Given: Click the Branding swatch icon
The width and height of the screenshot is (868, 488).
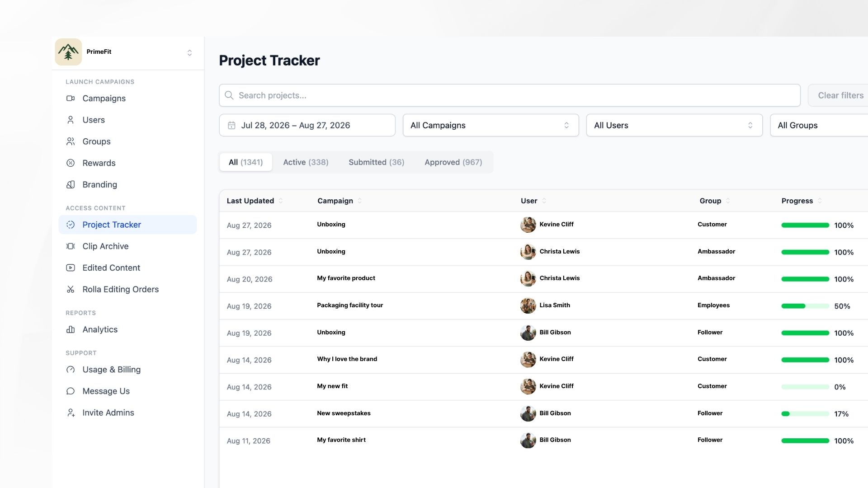Looking at the screenshot, I should click(71, 184).
